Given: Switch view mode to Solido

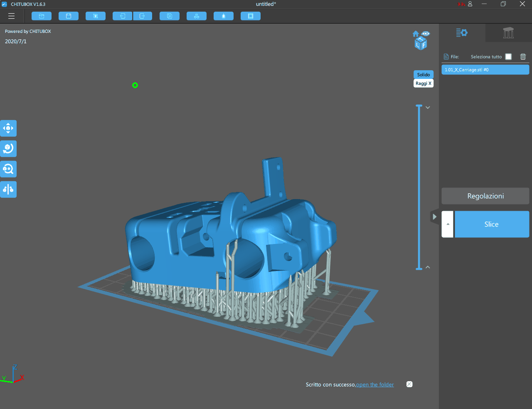Looking at the screenshot, I should pyautogui.click(x=423, y=74).
